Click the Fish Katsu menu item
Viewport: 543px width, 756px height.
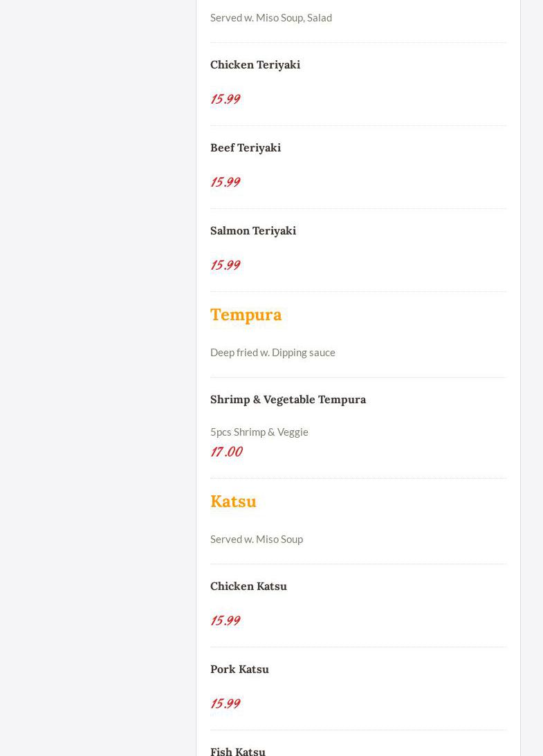pyautogui.click(x=237, y=750)
